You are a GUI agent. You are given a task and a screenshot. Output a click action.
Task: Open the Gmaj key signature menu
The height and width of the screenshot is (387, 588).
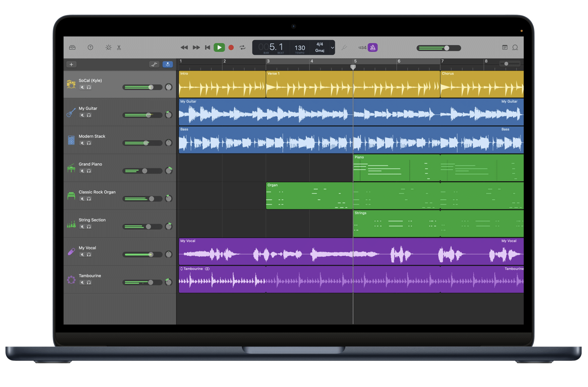coord(320,51)
